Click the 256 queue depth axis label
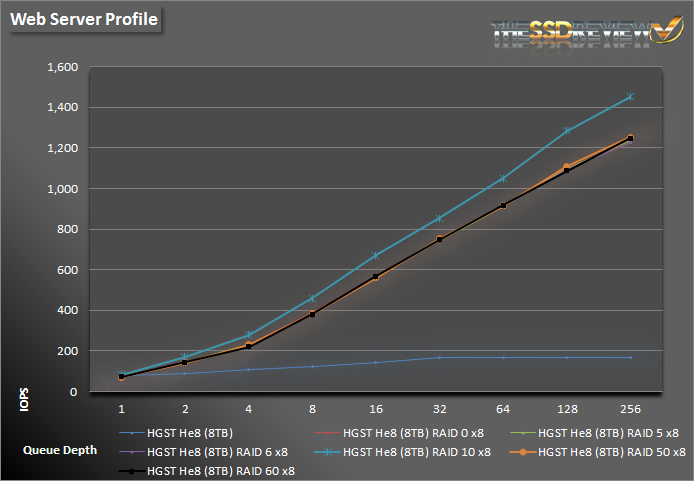Image resolution: width=694 pixels, height=481 pixels. (x=630, y=408)
